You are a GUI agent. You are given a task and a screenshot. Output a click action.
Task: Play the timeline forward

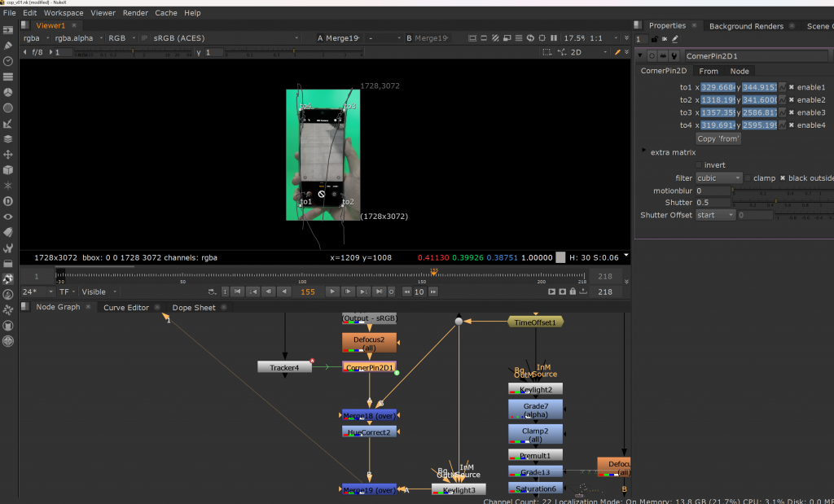(332, 291)
